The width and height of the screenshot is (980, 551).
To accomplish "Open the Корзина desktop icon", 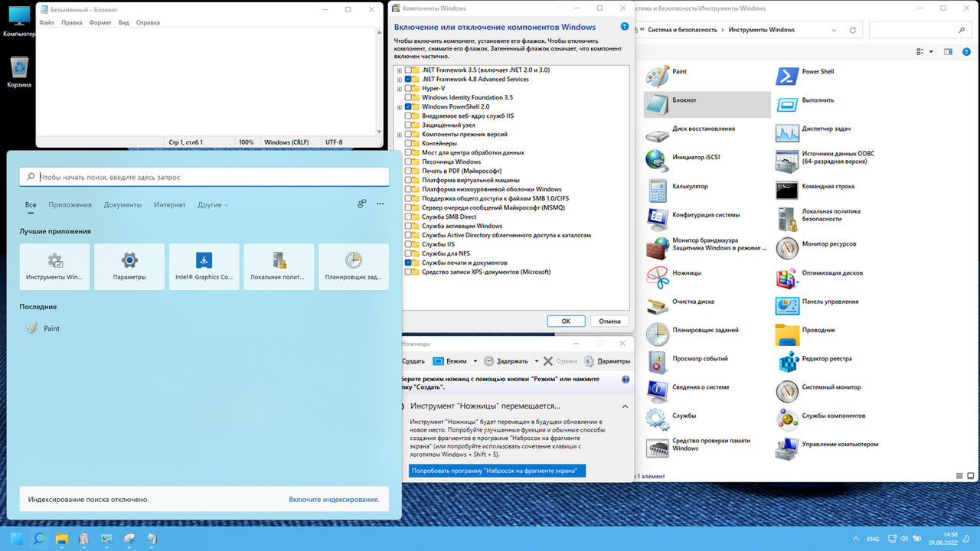I will (19, 71).
